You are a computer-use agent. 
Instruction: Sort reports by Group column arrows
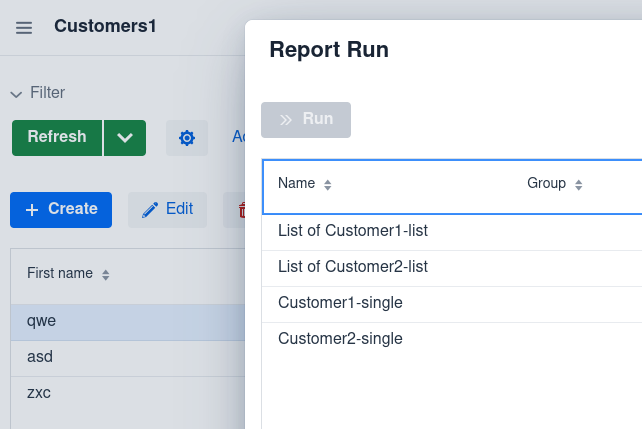(x=579, y=185)
